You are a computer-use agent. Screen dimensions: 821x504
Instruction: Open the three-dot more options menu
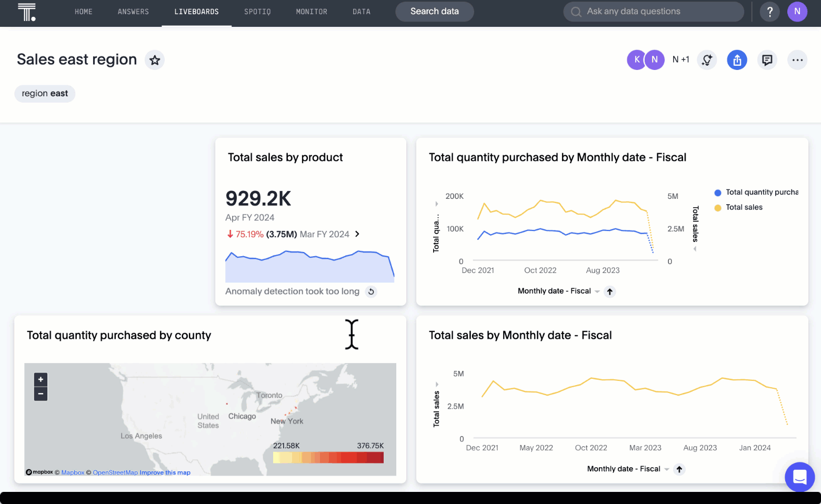[797, 60]
